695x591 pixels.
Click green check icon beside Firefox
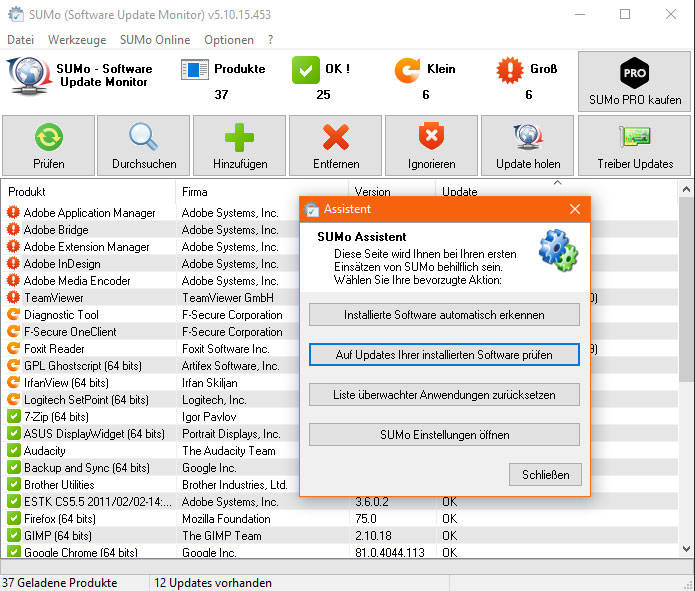[x=13, y=518]
